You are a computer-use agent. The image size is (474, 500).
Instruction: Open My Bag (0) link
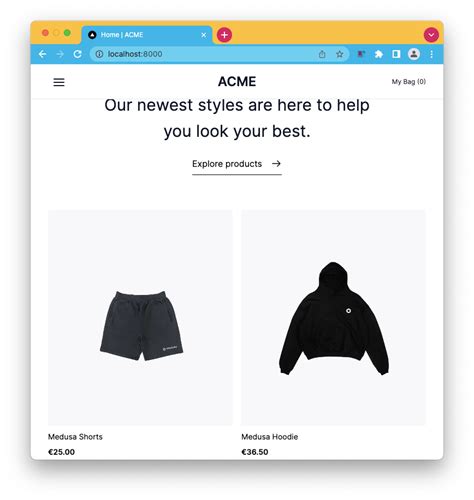point(409,82)
